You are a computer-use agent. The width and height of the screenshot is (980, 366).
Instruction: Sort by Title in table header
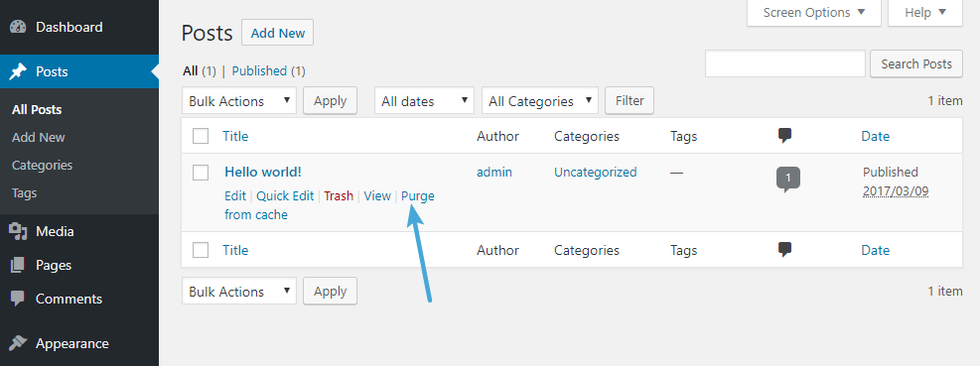click(235, 136)
